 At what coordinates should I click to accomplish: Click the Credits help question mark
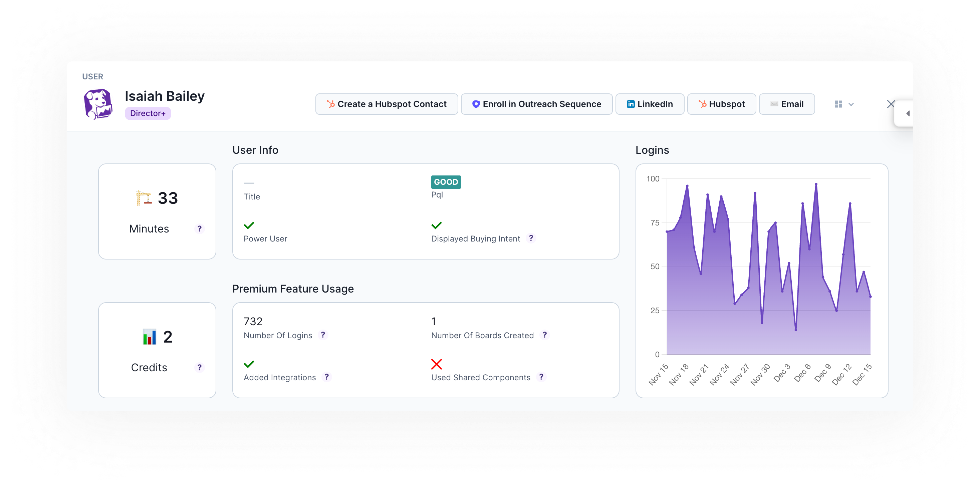[x=199, y=367]
